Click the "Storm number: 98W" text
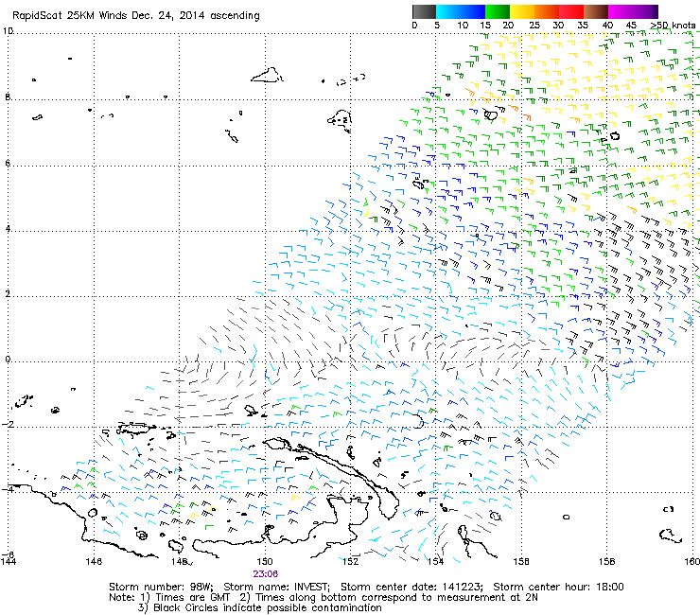This screenshot has height=615, width=700. click(x=161, y=587)
